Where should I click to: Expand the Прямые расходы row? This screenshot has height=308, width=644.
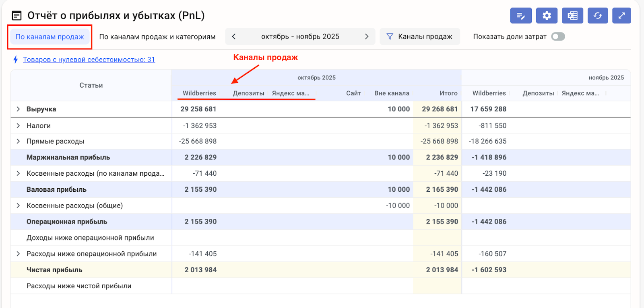point(18,141)
